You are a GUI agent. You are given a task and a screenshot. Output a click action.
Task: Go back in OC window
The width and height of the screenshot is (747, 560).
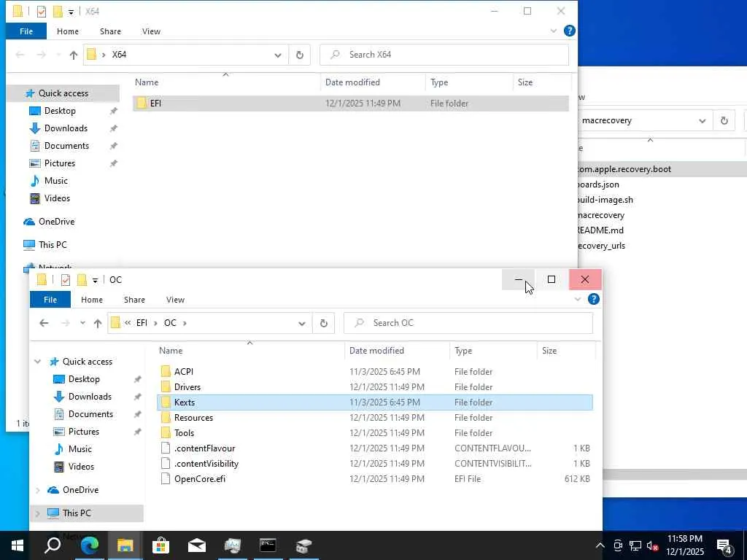44,323
